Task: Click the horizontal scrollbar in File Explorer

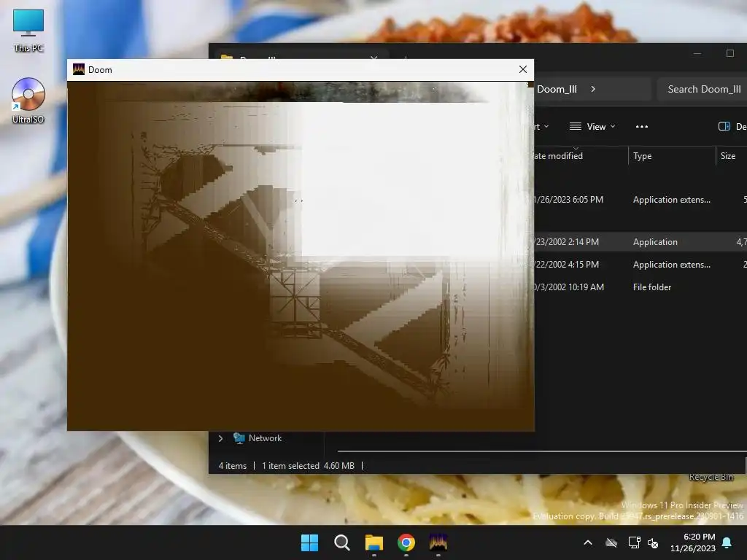Action: (x=542, y=451)
